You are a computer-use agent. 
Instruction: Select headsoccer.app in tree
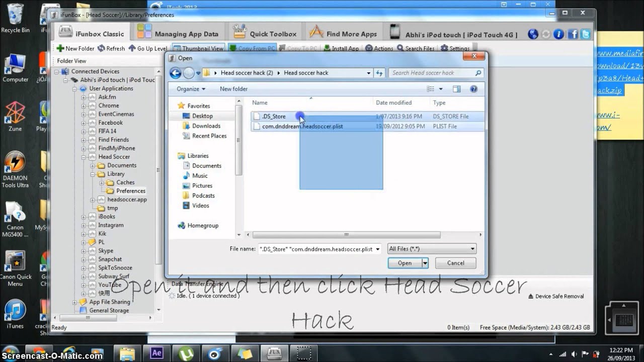pos(127,200)
